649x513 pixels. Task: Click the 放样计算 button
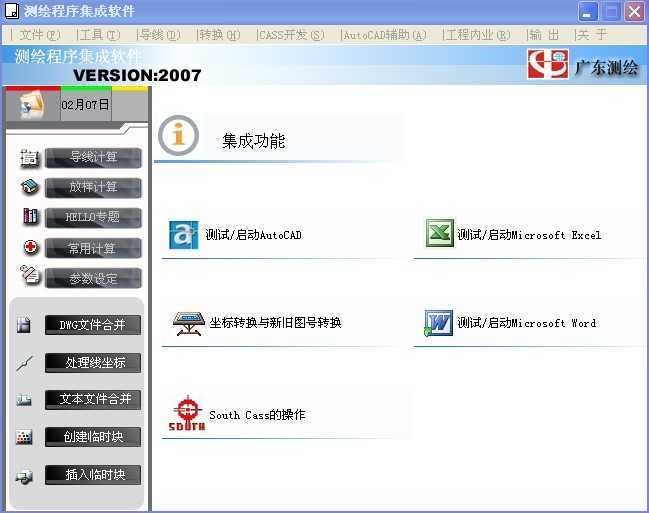(x=93, y=188)
